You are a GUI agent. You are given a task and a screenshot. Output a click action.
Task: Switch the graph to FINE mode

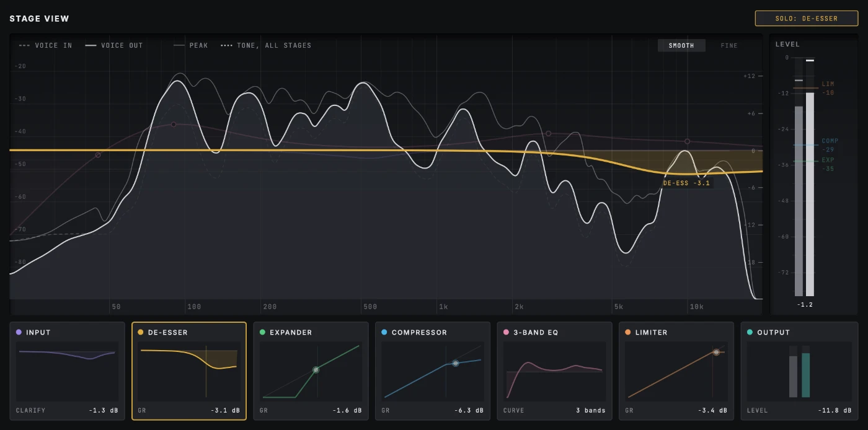(x=729, y=45)
